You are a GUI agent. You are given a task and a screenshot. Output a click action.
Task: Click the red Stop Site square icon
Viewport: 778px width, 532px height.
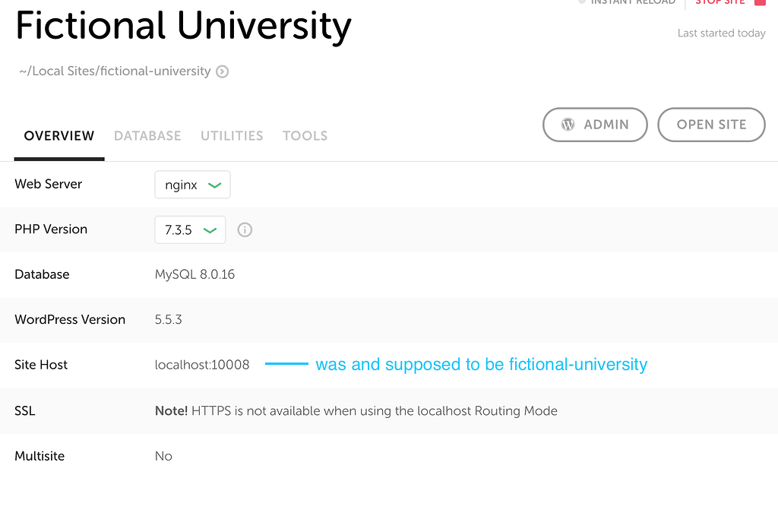[760, 2]
